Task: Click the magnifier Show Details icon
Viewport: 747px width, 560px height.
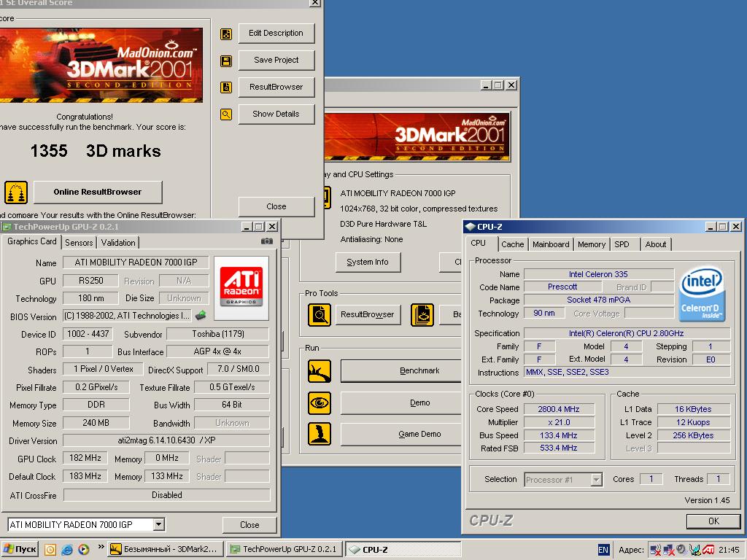Action: tap(226, 114)
